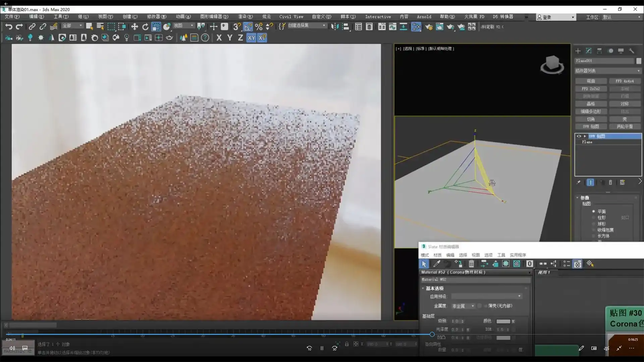Click the 颜色 base color swatch
This screenshot has width=644, height=362.
pyautogui.click(x=503, y=321)
